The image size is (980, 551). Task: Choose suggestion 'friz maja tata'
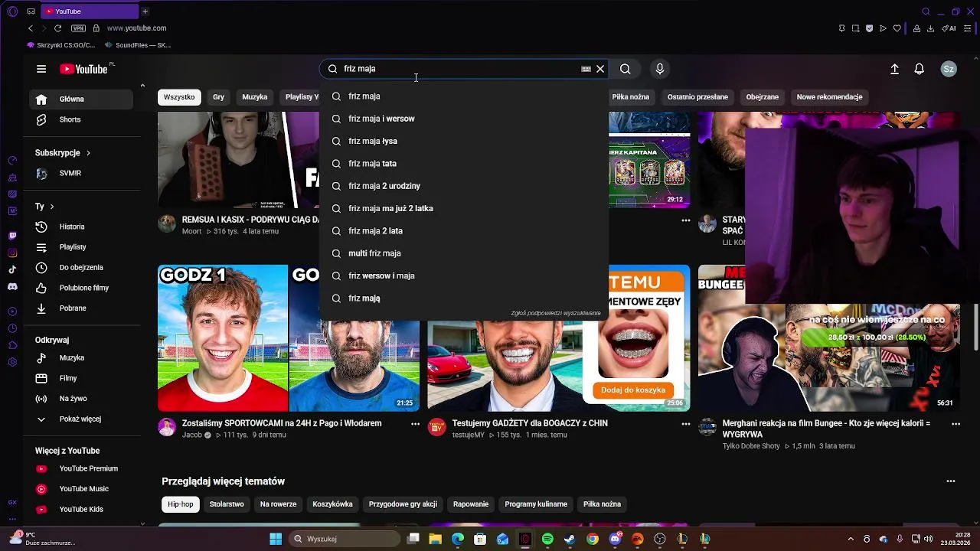465,164
